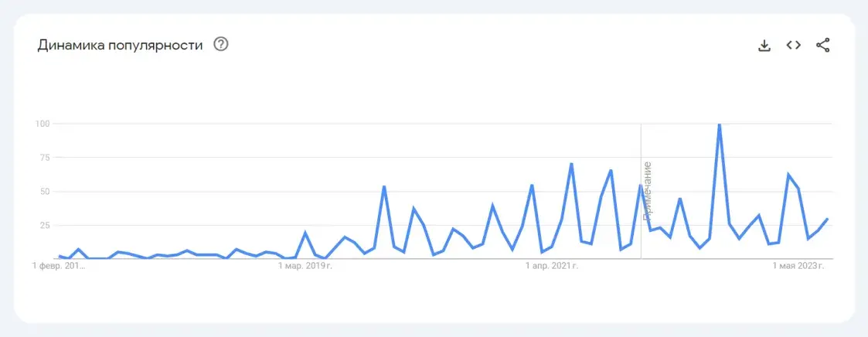Click the 1 мая 2023 г. axis label
This screenshot has width=868, height=337.
tap(798, 266)
